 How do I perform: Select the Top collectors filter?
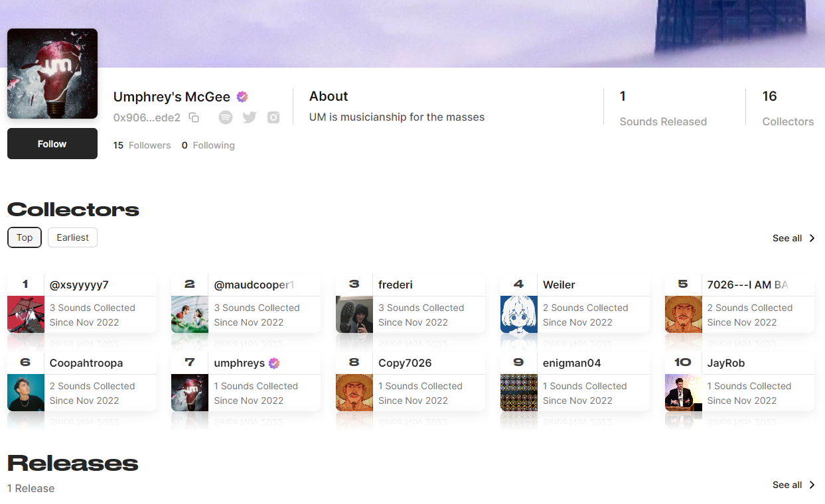(25, 237)
